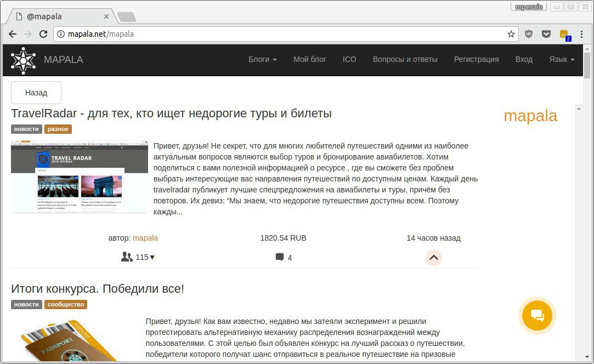This screenshot has width=594, height=364.
Task: Click the orange mapala profile heading
Action: 530,116
